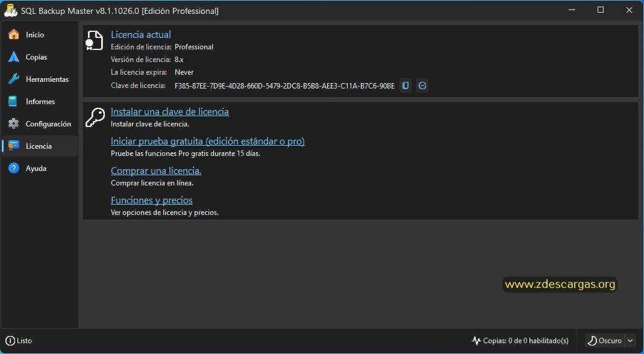Click the license version value 8.x
The height and width of the screenshot is (354, 644).
click(x=179, y=60)
